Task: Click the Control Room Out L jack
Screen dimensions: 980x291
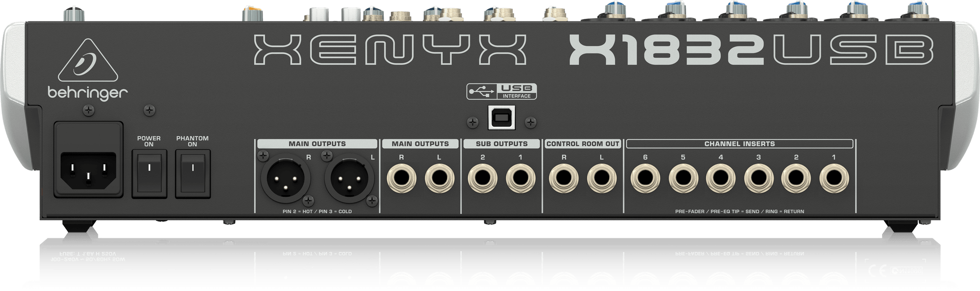Action: pyautogui.click(x=601, y=179)
